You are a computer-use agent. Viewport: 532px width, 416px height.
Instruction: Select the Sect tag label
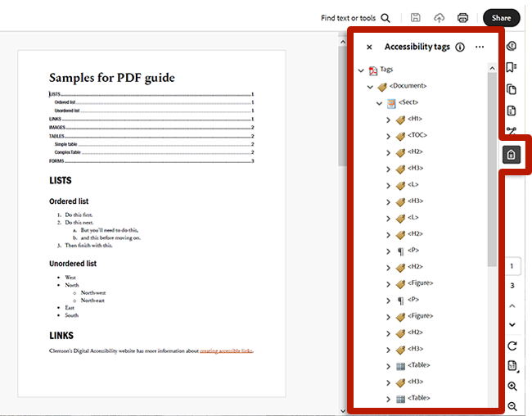pyautogui.click(x=408, y=102)
